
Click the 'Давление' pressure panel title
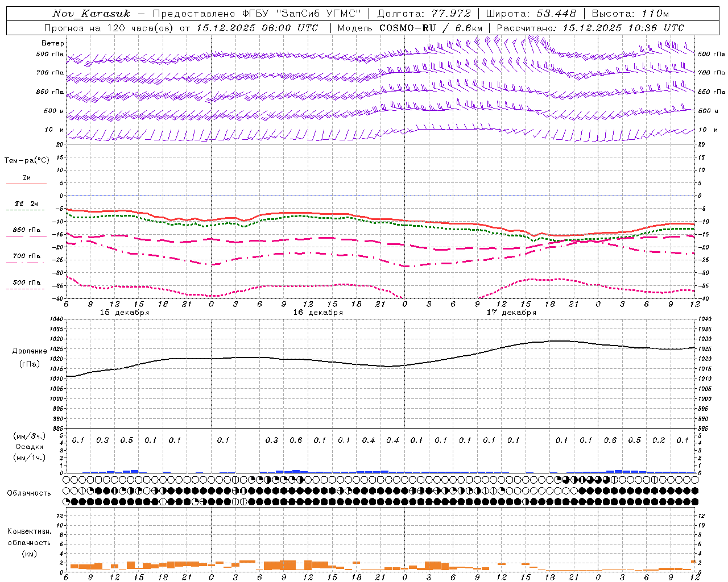(30, 351)
